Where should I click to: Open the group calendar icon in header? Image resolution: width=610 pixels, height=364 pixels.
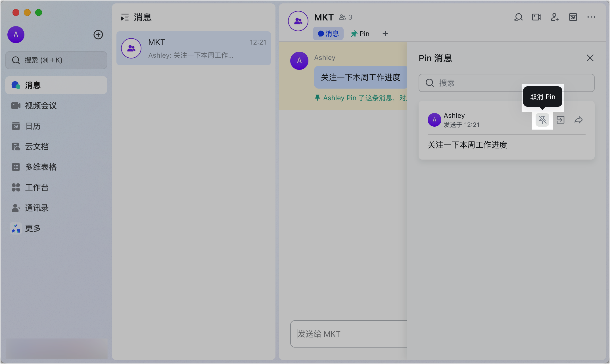tap(573, 17)
